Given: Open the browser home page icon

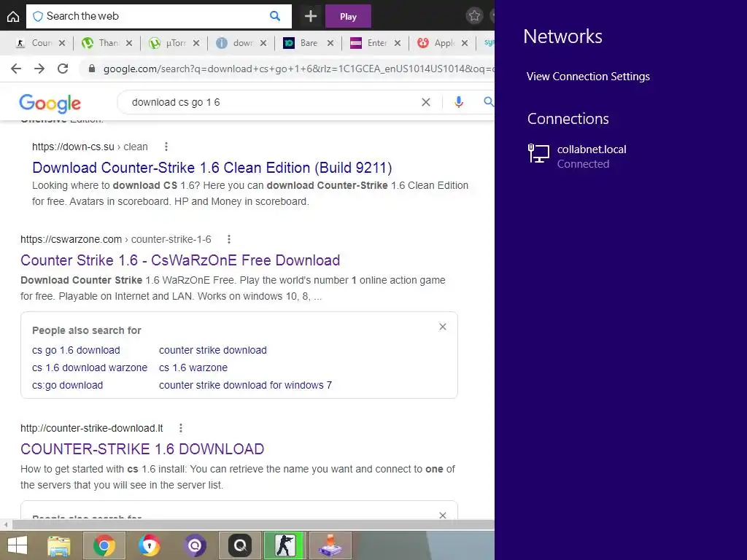Looking at the screenshot, I should pos(13,17).
